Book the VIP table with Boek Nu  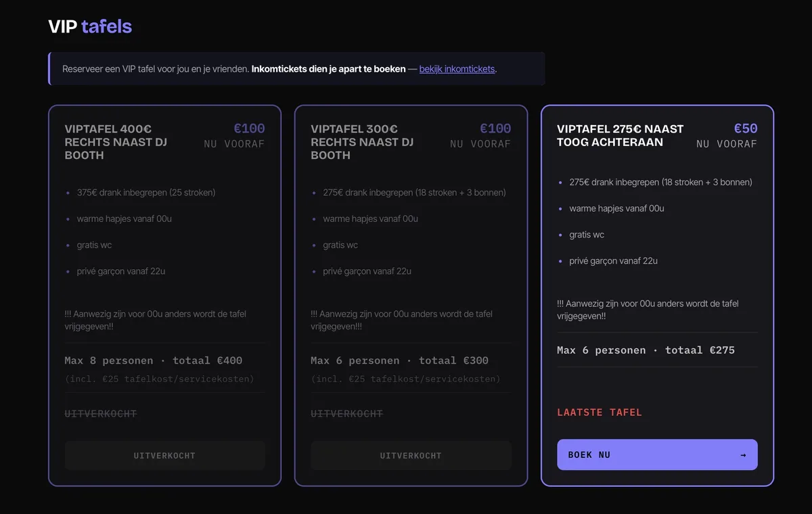pyautogui.click(x=657, y=454)
